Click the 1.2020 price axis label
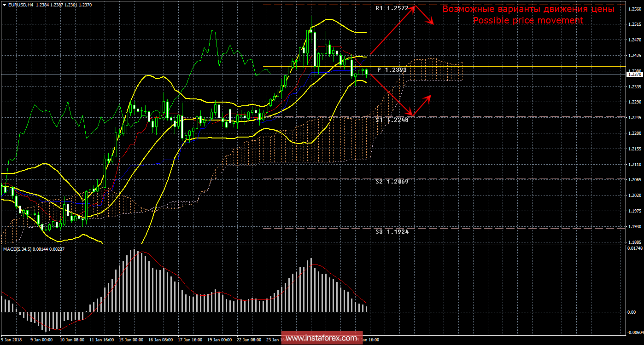Image resolution: width=644 pixels, height=345 pixels. (634, 195)
